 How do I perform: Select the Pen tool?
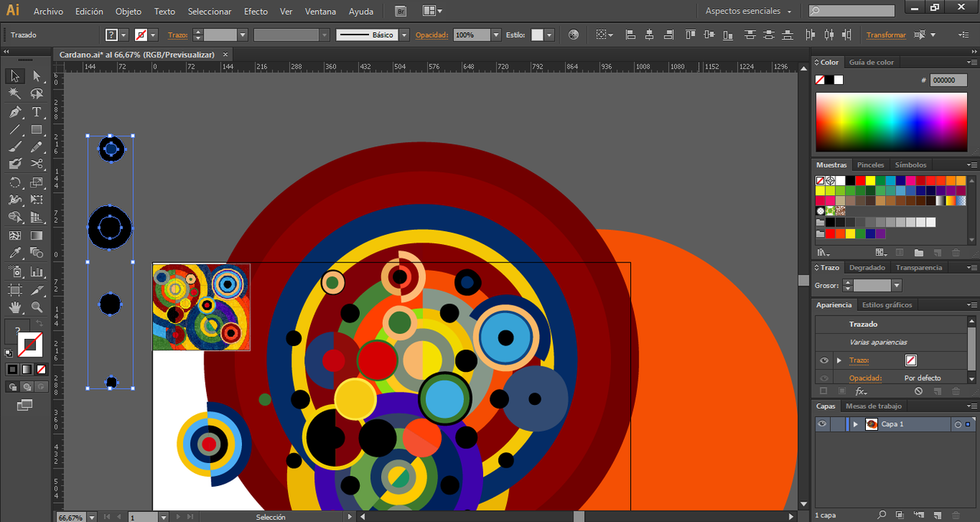click(x=15, y=112)
